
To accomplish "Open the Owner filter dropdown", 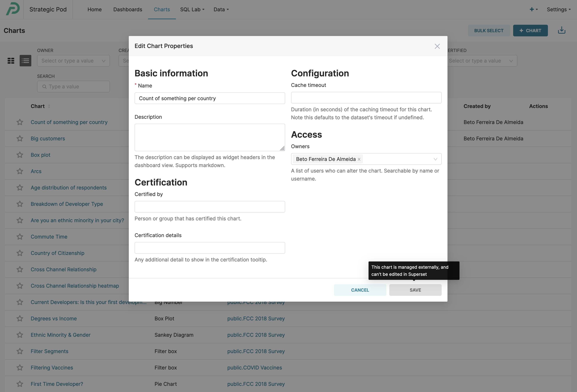I will point(73,61).
